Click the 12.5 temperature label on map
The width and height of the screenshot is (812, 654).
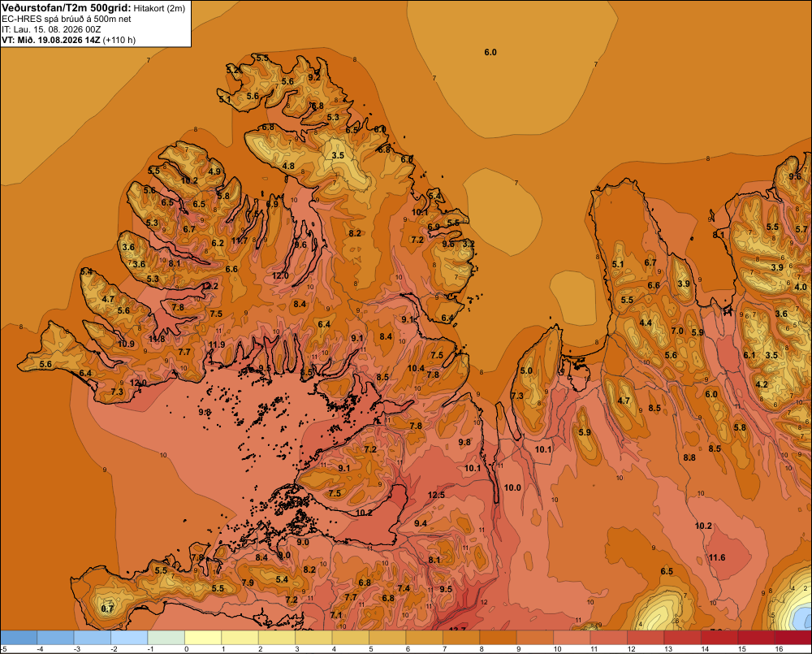point(436,495)
